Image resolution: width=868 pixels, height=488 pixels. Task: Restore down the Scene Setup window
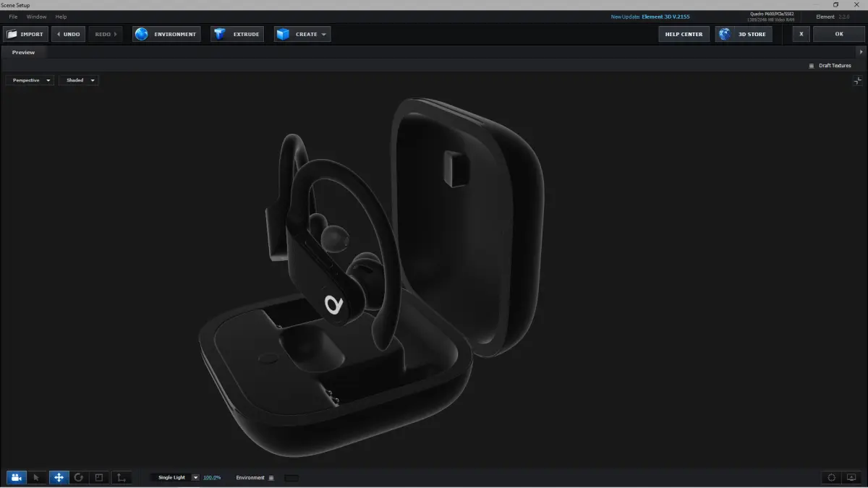[836, 4]
